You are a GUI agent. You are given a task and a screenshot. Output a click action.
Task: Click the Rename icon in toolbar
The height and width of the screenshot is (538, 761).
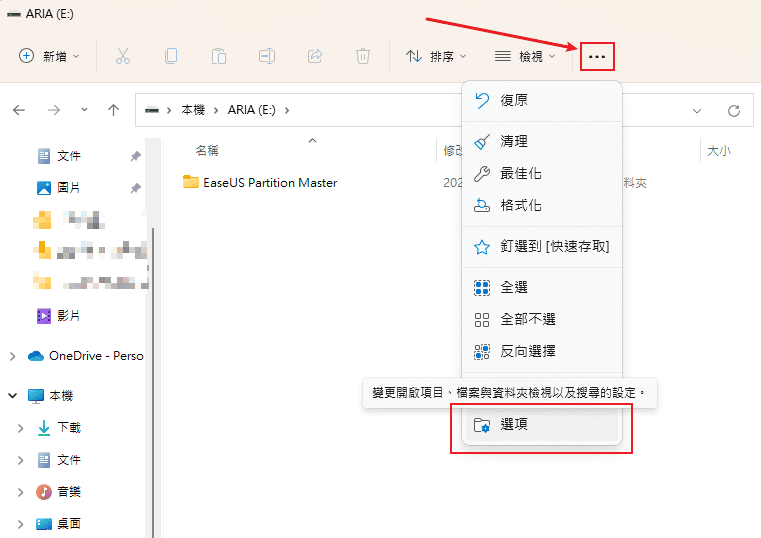pos(267,57)
